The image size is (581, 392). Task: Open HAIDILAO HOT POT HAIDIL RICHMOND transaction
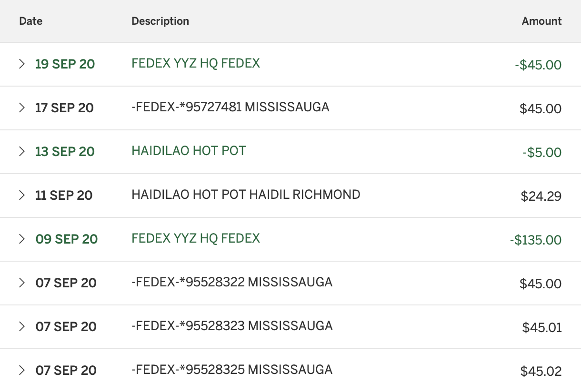point(246,195)
